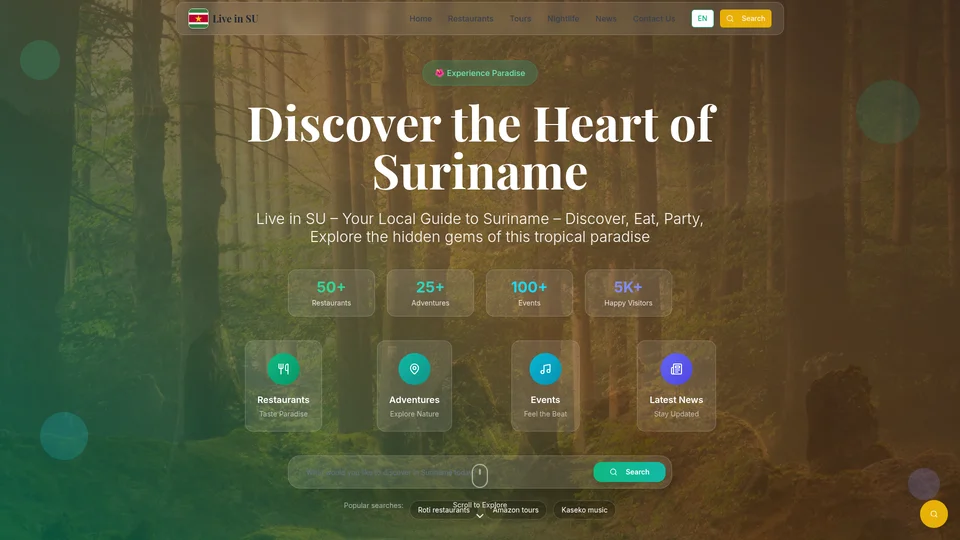Click the music note Events icon
The height and width of the screenshot is (540, 960).
pyautogui.click(x=546, y=369)
